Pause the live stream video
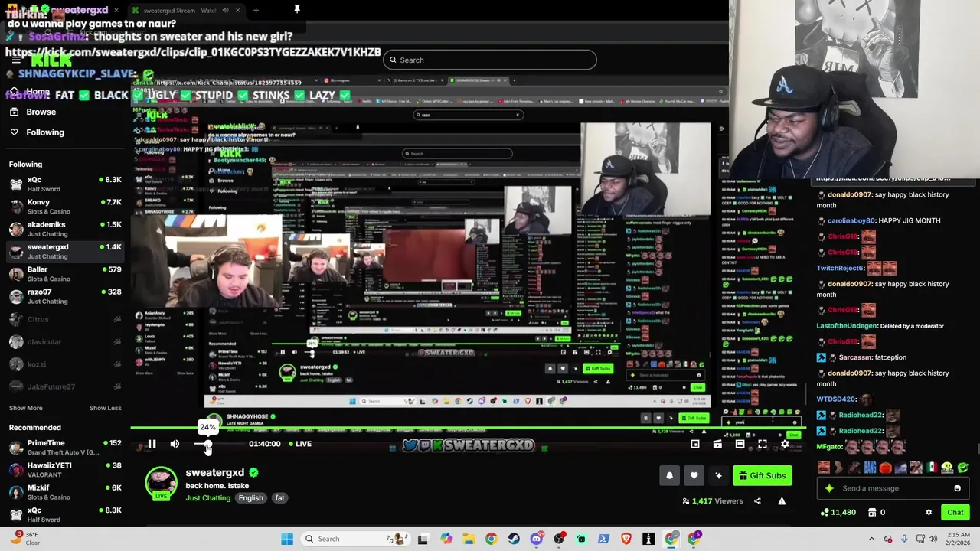This screenshot has width=980, height=551. [x=152, y=444]
